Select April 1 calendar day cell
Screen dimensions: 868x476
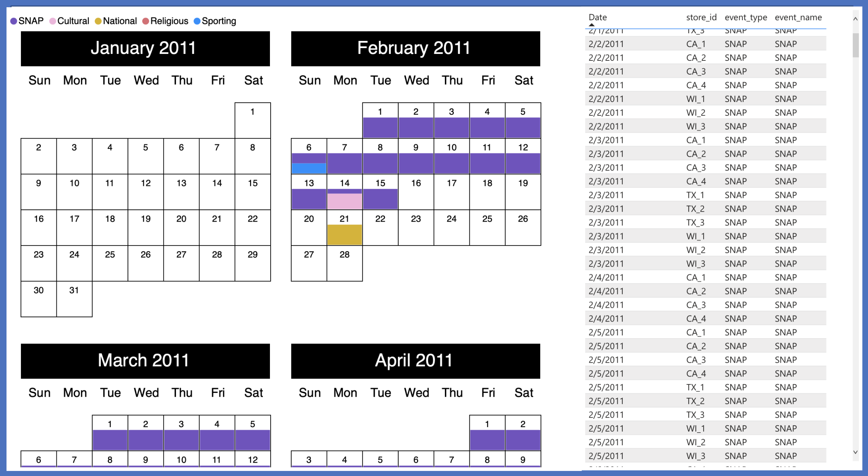pyautogui.click(x=487, y=432)
